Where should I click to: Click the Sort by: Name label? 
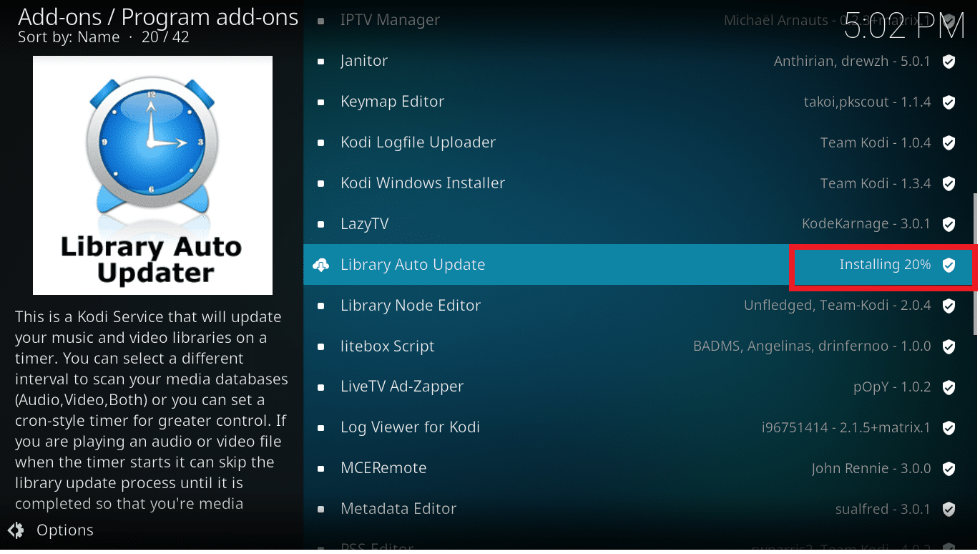point(69,37)
